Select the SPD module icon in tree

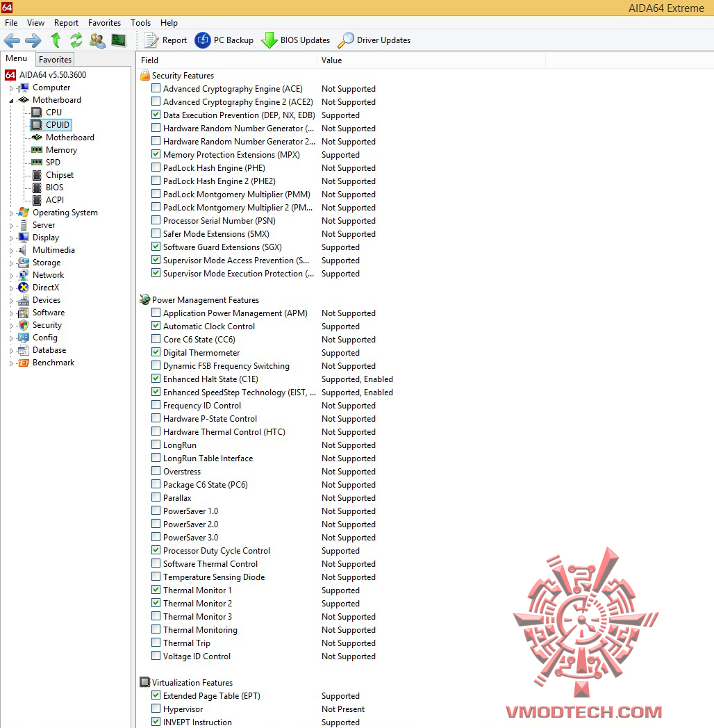point(36,162)
